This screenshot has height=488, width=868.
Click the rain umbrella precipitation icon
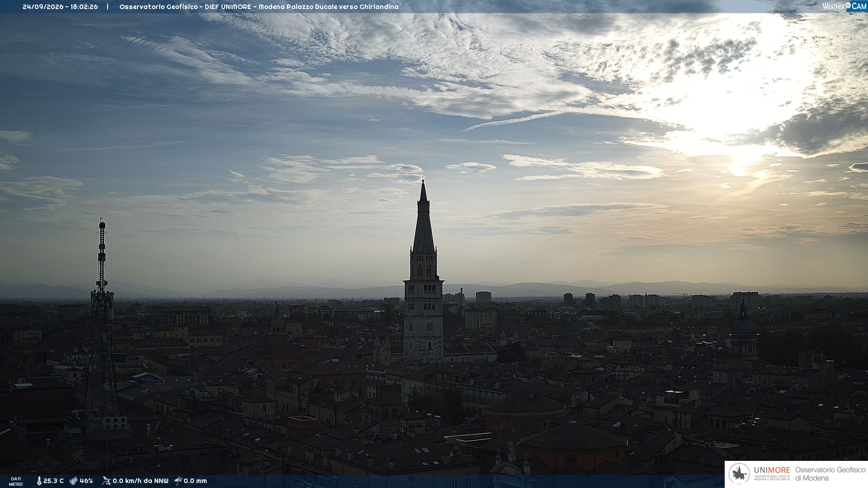pyautogui.click(x=178, y=481)
